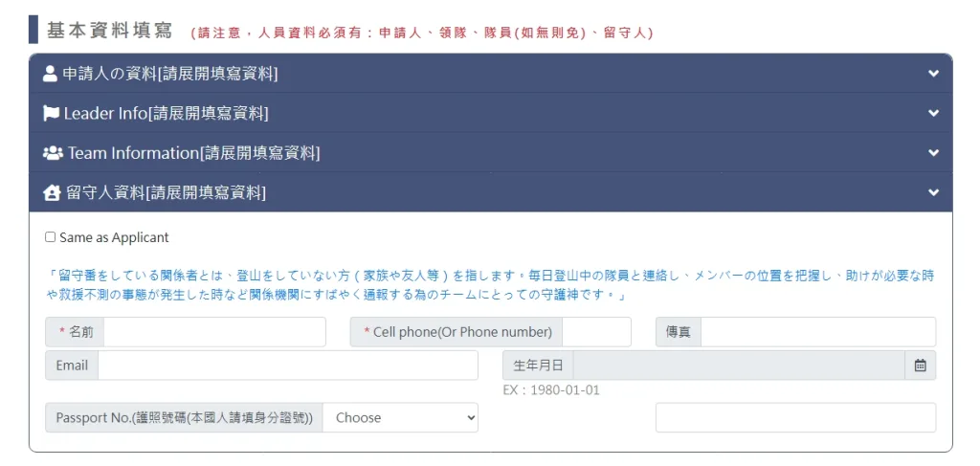
Task: Tick the Same as Applicant checkbox
Action: [50, 237]
